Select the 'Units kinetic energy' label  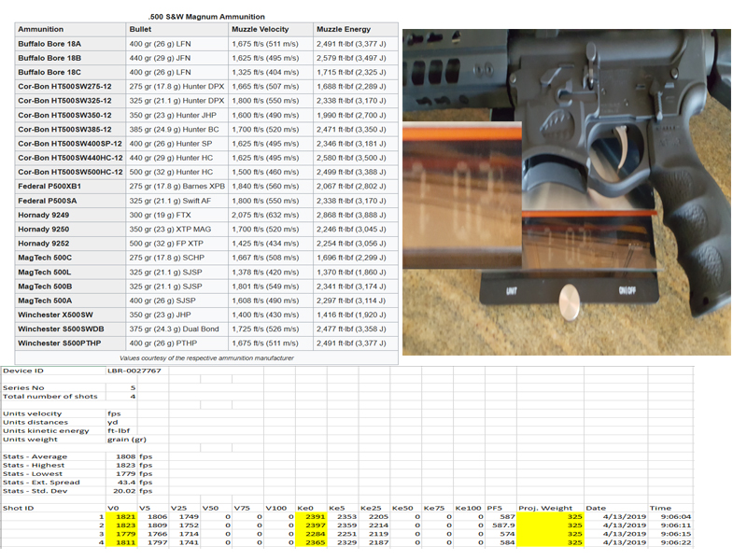pyautogui.click(x=46, y=431)
